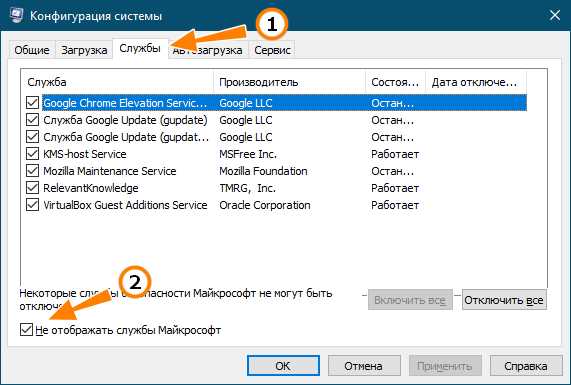Uncheck Google Chrome Elevation Service checkbox
Viewport: 571px width, 385px height.
(32, 103)
